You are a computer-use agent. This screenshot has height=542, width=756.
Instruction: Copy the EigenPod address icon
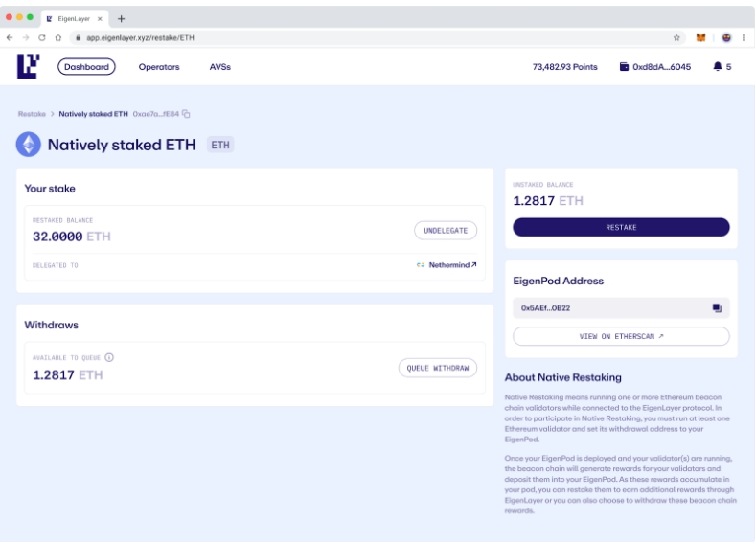pyautogui.click(x=717, y=307)
